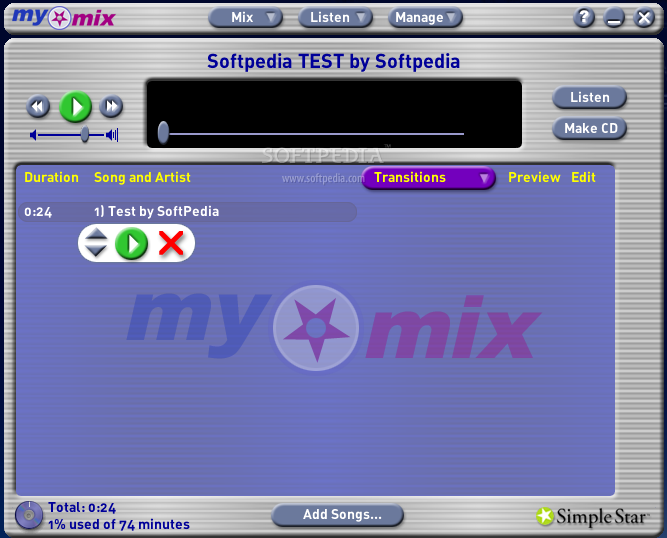667x538 pixels.
Task: Click the help question mark icon
Action: [x=584, y=17]
